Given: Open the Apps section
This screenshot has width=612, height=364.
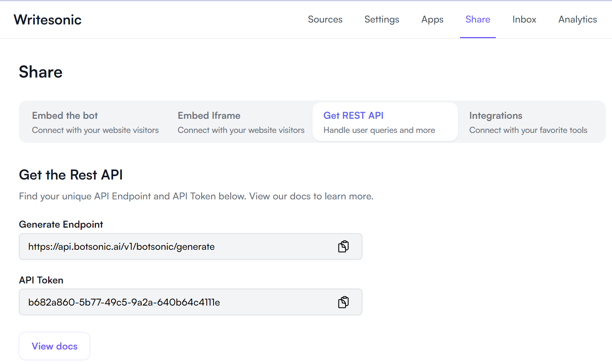Looking at the screenshot, I should tap(432, 19).
